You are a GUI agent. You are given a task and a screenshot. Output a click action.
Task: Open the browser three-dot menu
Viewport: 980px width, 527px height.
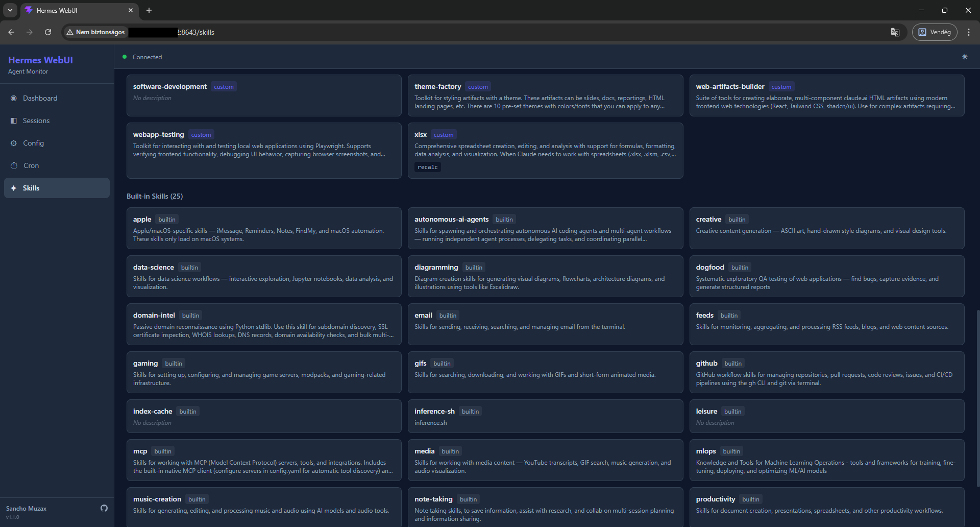(969, 32)
